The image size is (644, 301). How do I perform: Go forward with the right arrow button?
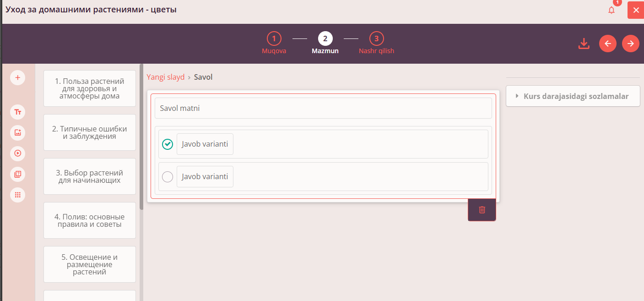point(631,44)
